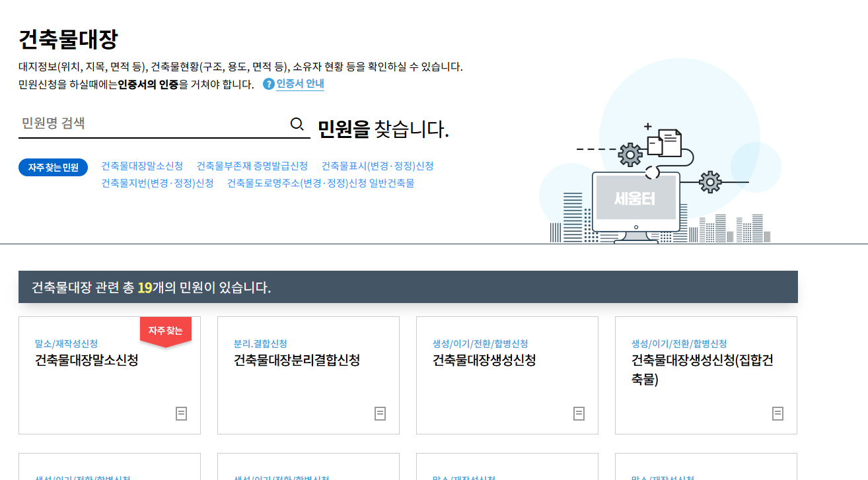This screenshot has width=868, height=480.
Task: Click document icon on 건축물대장생성신청(집합건축물) card
Action: click(778, 413)
